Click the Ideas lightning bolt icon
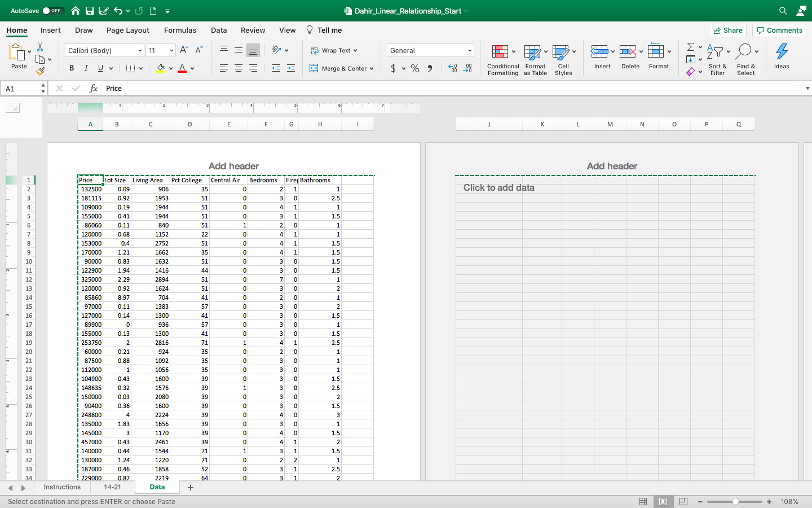This screenshot has height=508, width=812. tap(782, 56)
